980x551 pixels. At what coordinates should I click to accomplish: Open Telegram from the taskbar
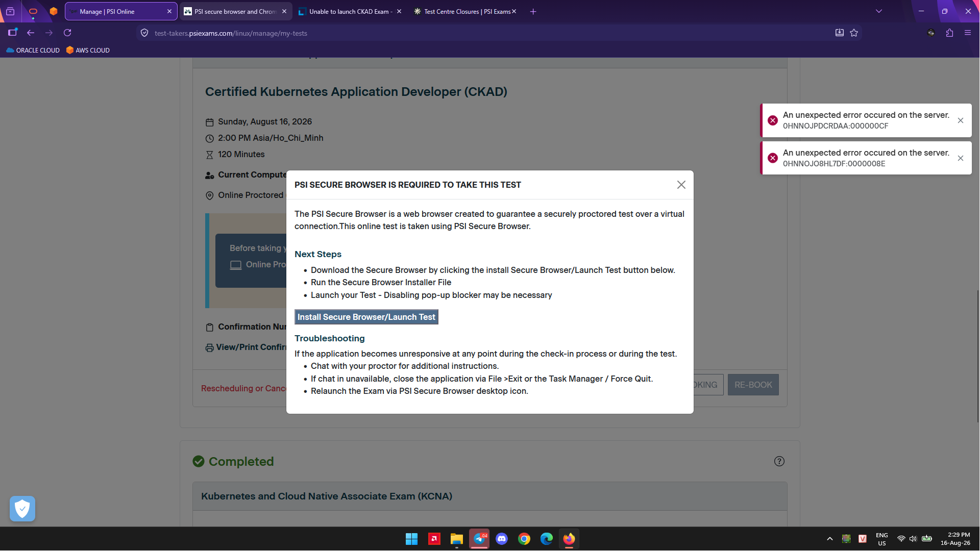point(479,539)
